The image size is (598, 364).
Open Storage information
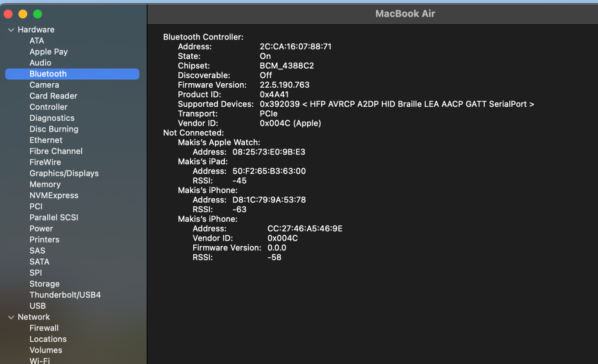(44, 284)
